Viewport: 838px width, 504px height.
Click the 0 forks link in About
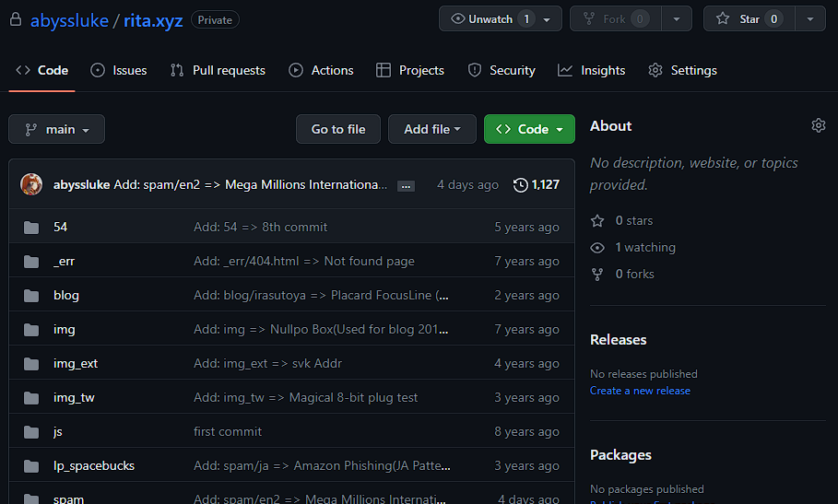tap(622, 274)
